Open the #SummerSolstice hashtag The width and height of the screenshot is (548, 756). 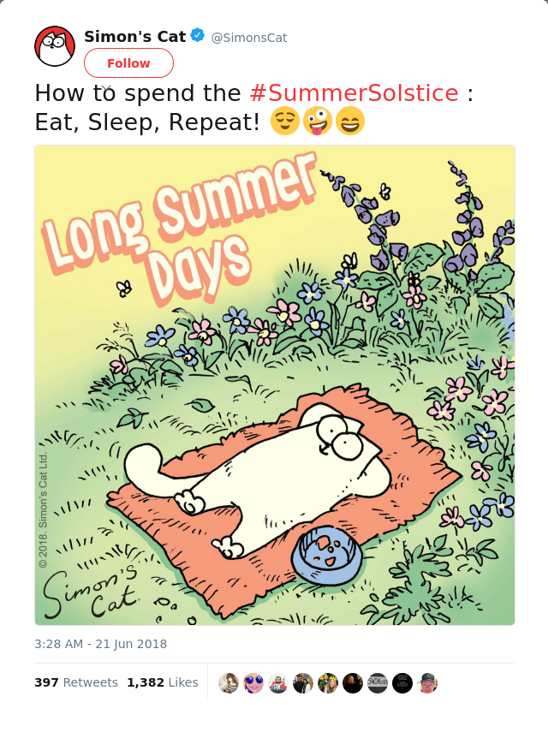[354, 93]
